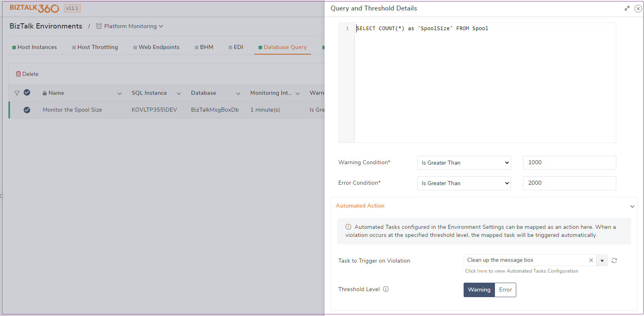Open the Error Condition operator dropdown
The image size is (644, 316).
(x=464, y=183)
